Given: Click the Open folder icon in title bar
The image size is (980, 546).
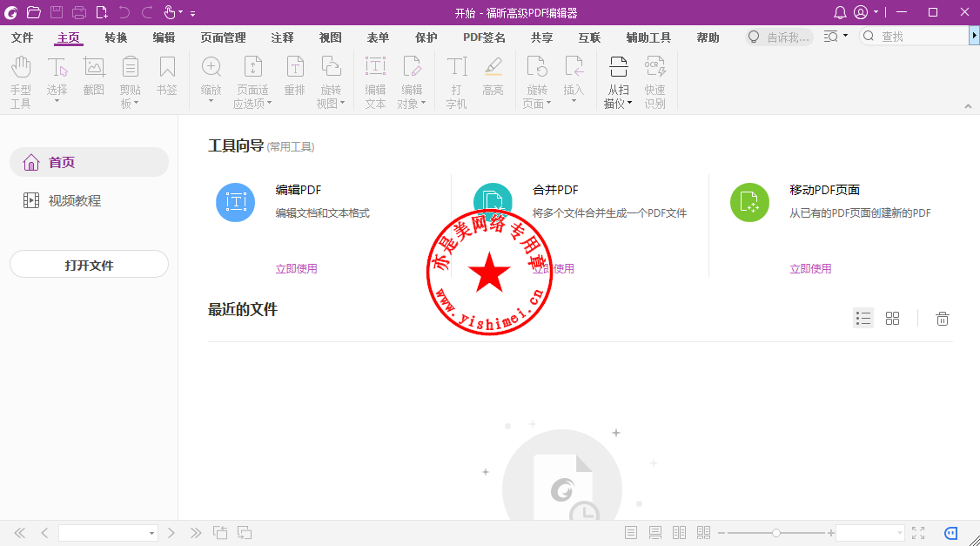Looking at the screenshot, I should tap(34, 12).
